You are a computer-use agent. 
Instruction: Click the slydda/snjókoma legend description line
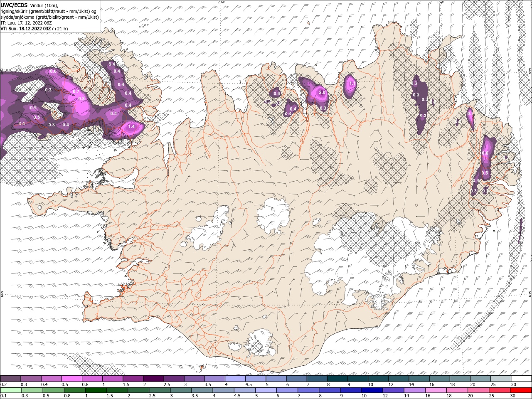click(49, 17)
